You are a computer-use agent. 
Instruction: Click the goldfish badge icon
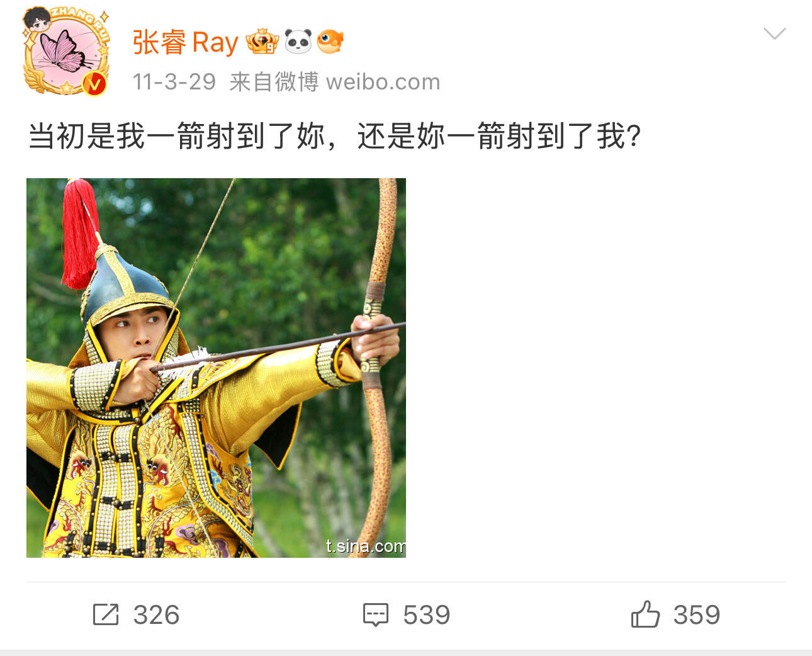pyautogui.click(x=330, y=42)
